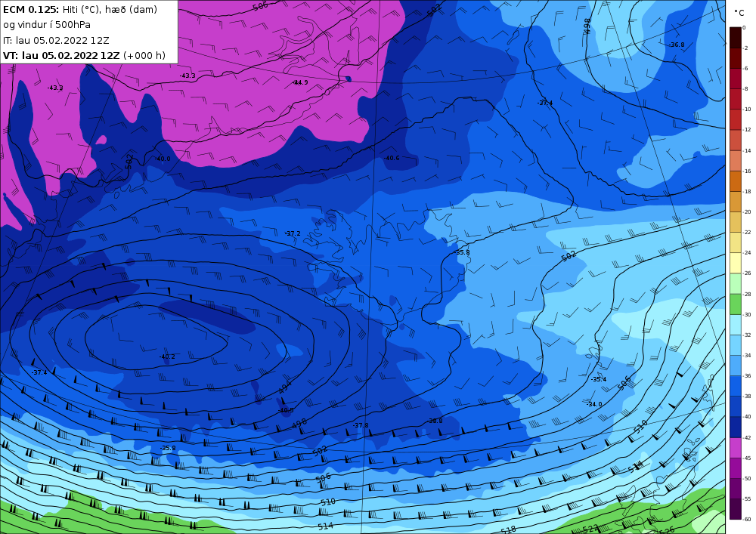Click the 518 height contour label
The width and height of the screenshot is (756, 534).
(x=508, y=529)
